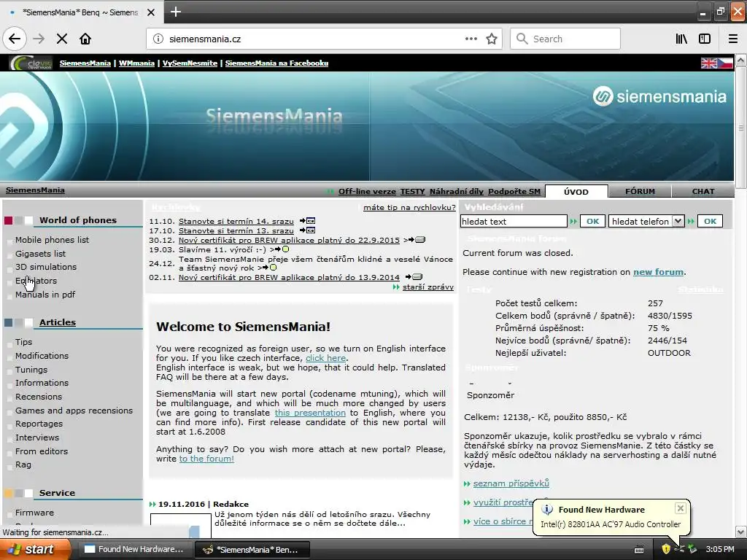This screenshot has width=747, height=560.
Task: Click the Clevis logo in top bar
Action: (31, 63)
